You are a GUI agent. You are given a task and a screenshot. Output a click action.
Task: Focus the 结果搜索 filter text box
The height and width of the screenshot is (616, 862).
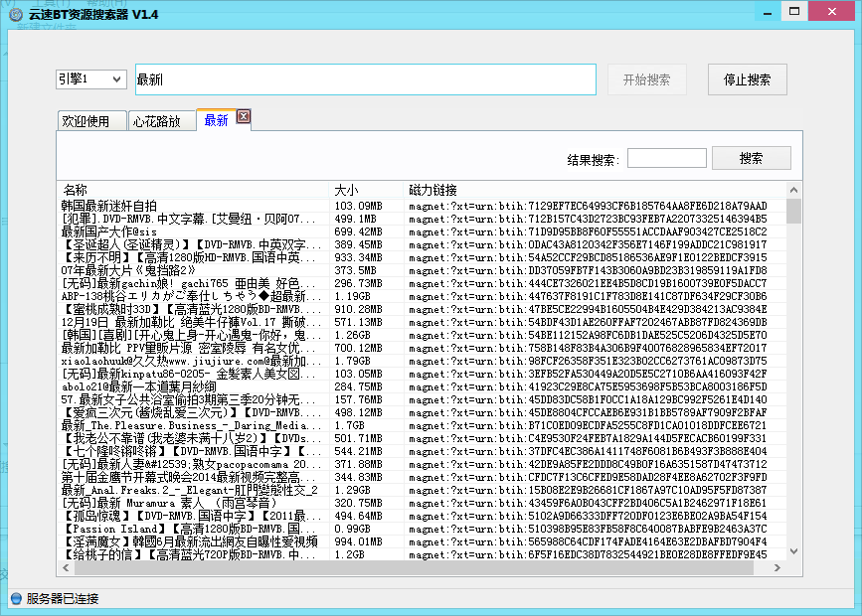tap(666, 159)
